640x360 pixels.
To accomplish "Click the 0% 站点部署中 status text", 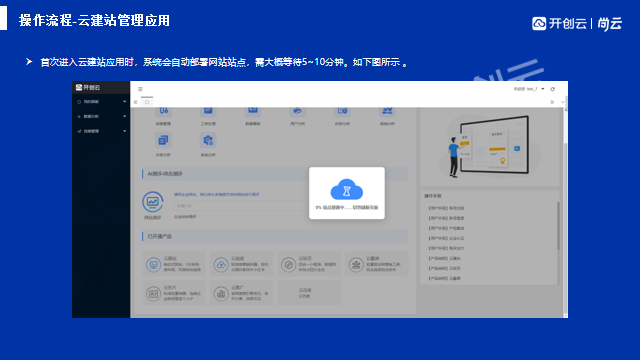I will 347,208.
